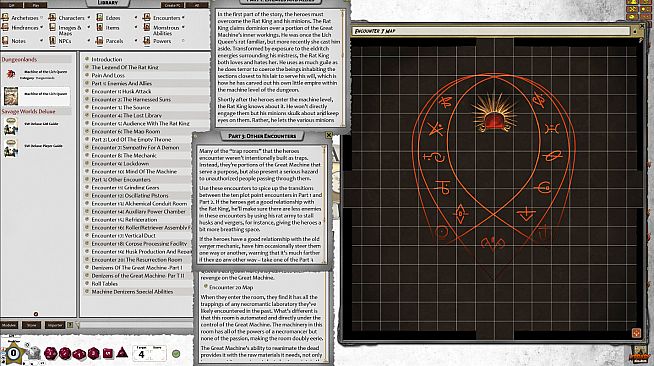Open the Notes library icon
Screen dimensions: 654x366
5,41
